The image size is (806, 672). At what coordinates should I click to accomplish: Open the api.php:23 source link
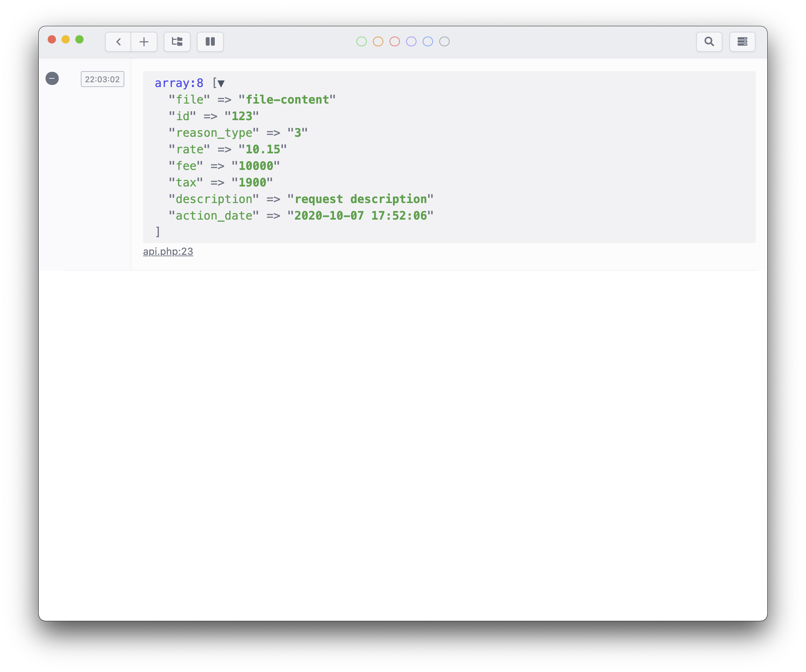(x=168, y=251)
